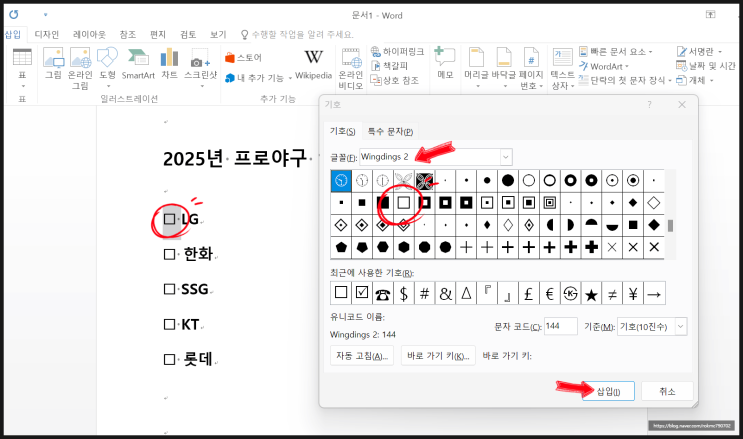Image resolution: width=743 pixels, height=439 pixels.
Task: Pick the right arrow from recent symbols
Action: click(654, 293)
